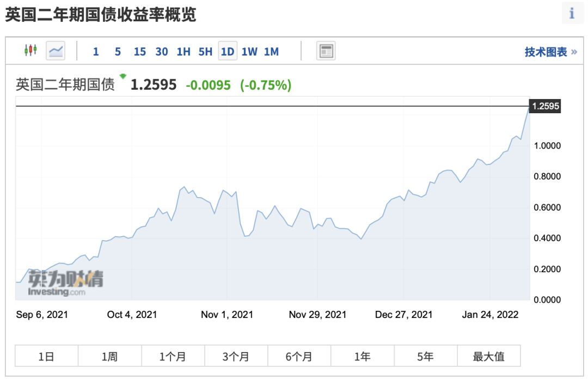Choose the 30 minute interval
The width and height of the screenshot is (588, 381).
click(162, 52)
